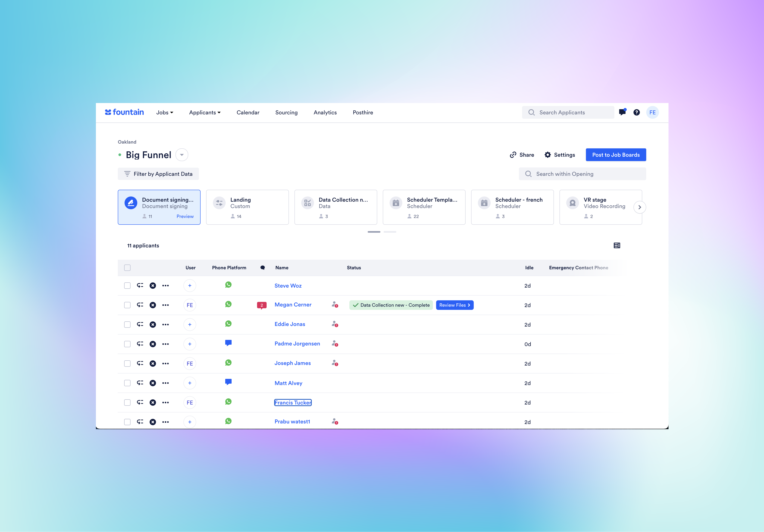The width and height of the screenshot is (764, 532).
Task: Assign user to Padme Jorgensen via plus
Action: [x=190, y=344]
